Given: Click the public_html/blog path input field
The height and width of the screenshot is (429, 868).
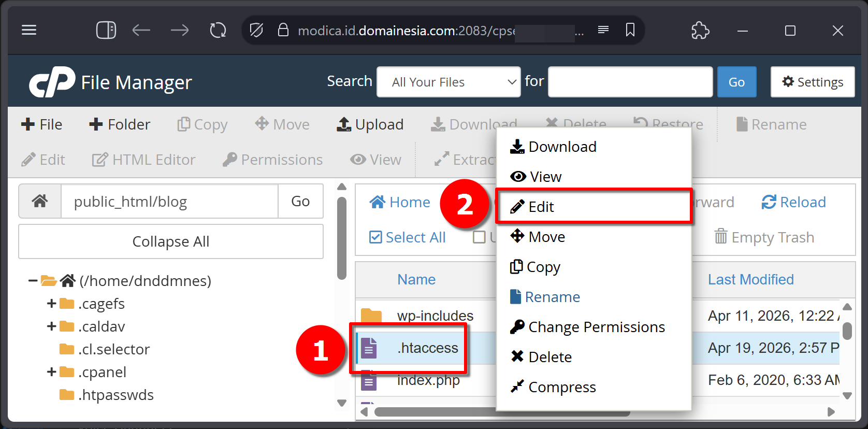Looking at the screenshot, I should (x=170, y=201).
